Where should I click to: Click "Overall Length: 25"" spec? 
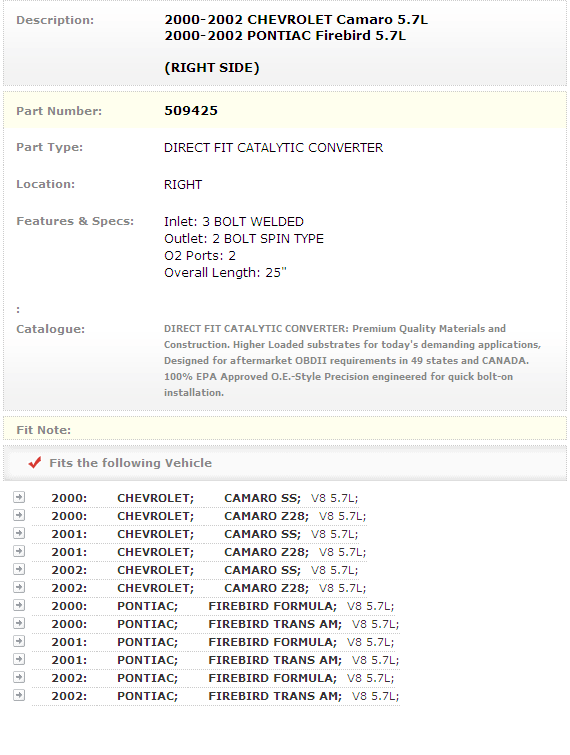click(x=225, y=273)
